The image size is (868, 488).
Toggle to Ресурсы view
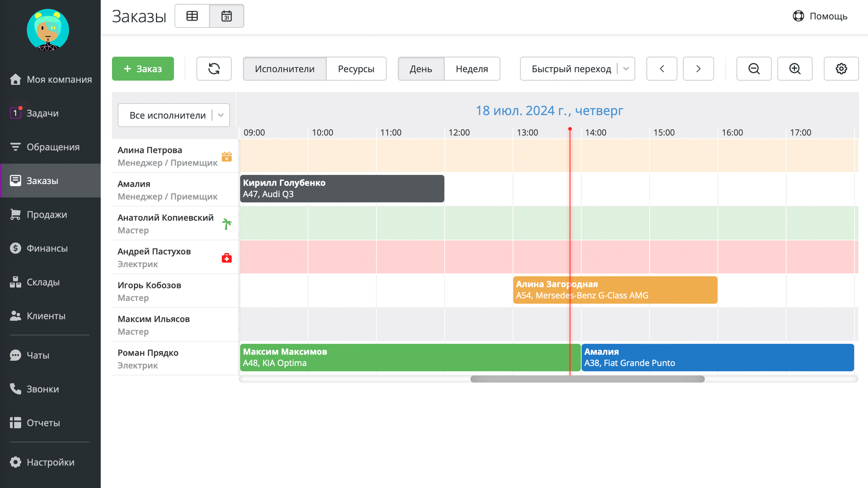click(x=356, y=69)
